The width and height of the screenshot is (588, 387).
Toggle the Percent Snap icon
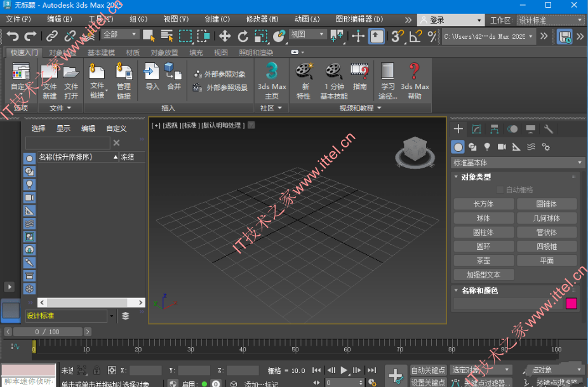432,36
